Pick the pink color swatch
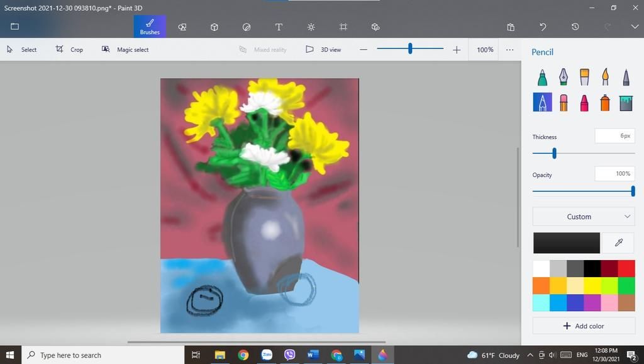Screen dimensions: 644x364 (609, 303)
